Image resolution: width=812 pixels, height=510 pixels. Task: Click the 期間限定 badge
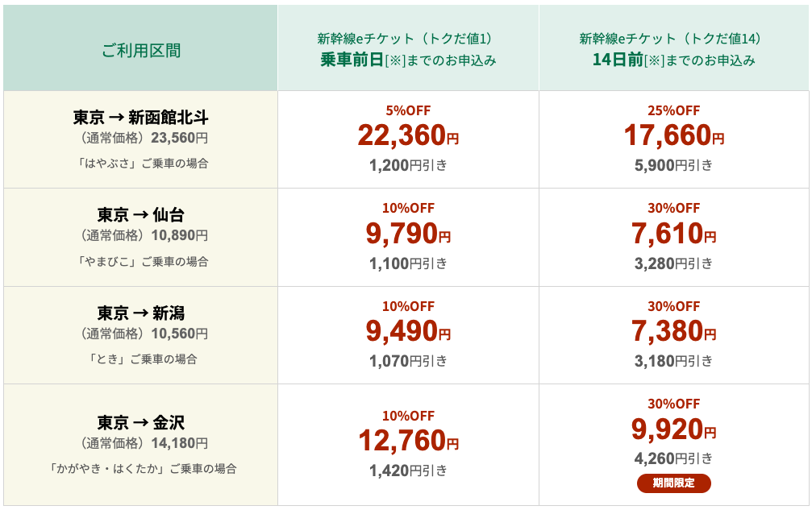click(x=673, y=483)
